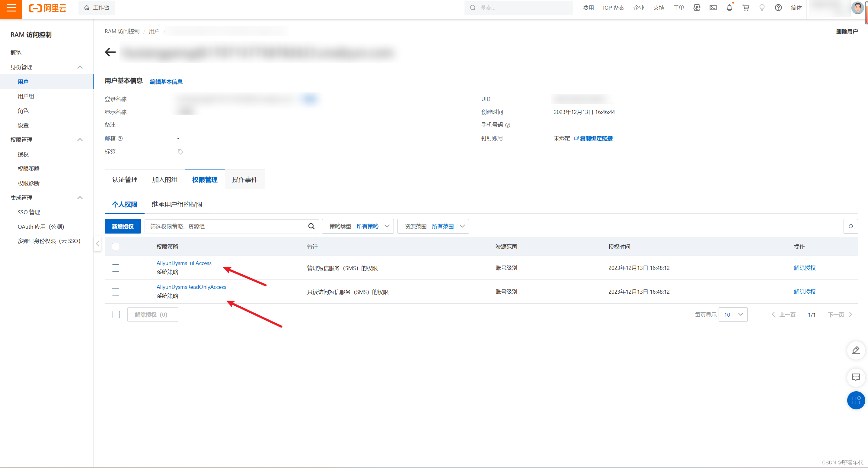Open the API debugging icon in top bar
868x468 pixels.
tap(697, 8)
